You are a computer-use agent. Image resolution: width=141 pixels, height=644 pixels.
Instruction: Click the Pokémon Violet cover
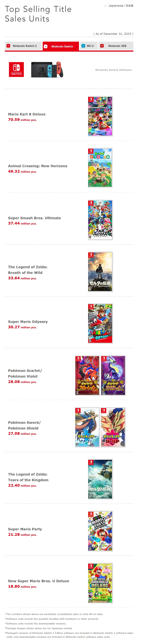click(x=113, y=375)
